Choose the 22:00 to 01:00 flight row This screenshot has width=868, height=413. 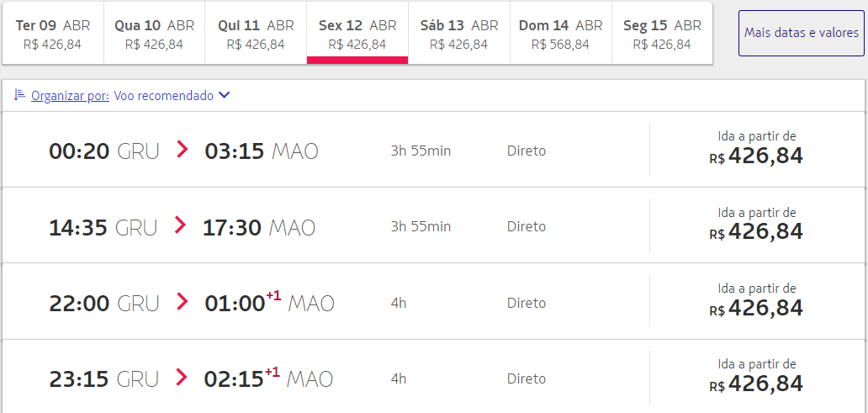pyautogui.click(x=433, y=302)
